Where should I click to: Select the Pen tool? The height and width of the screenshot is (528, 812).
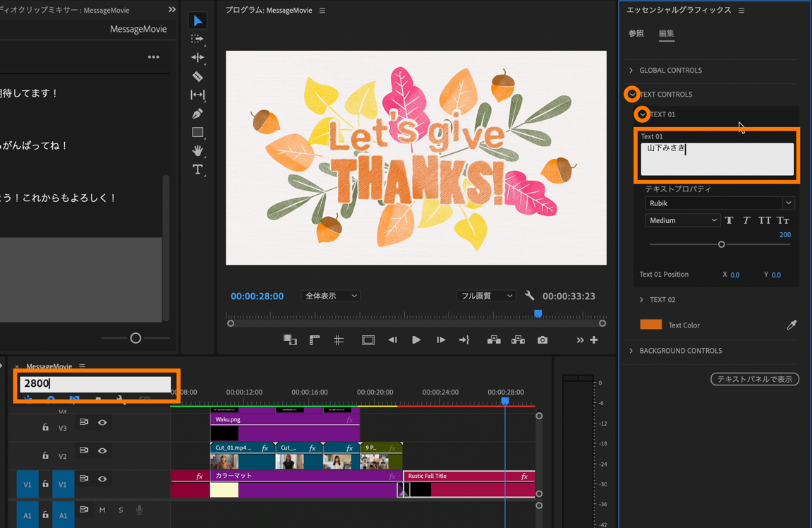pyautogui.click(x=198, y=114)
